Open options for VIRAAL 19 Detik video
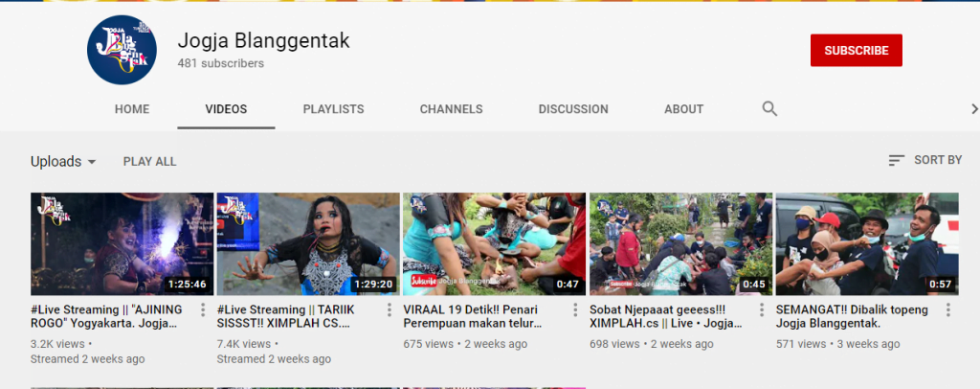The width and height of the screenshot is (980, 389). pyautogui.click(x=575, y=309)
